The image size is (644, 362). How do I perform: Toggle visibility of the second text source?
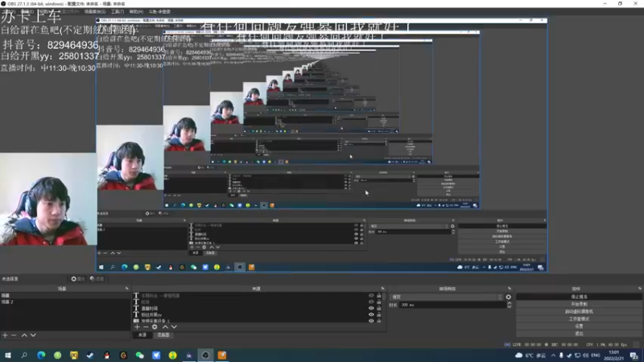click(371, 302)
